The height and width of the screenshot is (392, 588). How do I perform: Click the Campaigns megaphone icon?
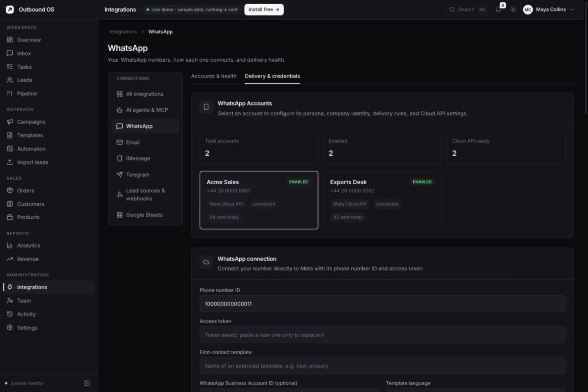point(10,122)
